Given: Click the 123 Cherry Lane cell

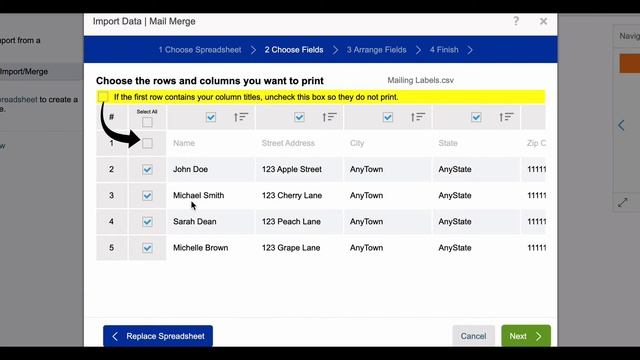Looking at the screenshot, I should 299,196.
